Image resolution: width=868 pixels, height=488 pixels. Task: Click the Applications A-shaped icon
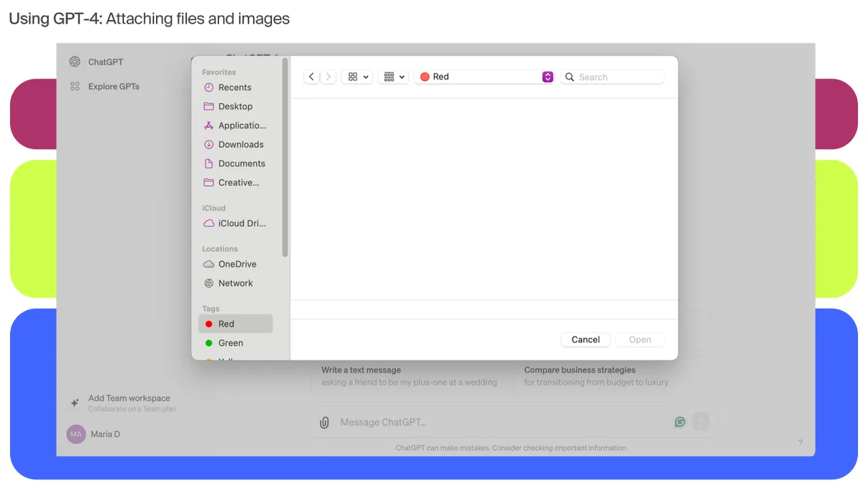[209, 126]
